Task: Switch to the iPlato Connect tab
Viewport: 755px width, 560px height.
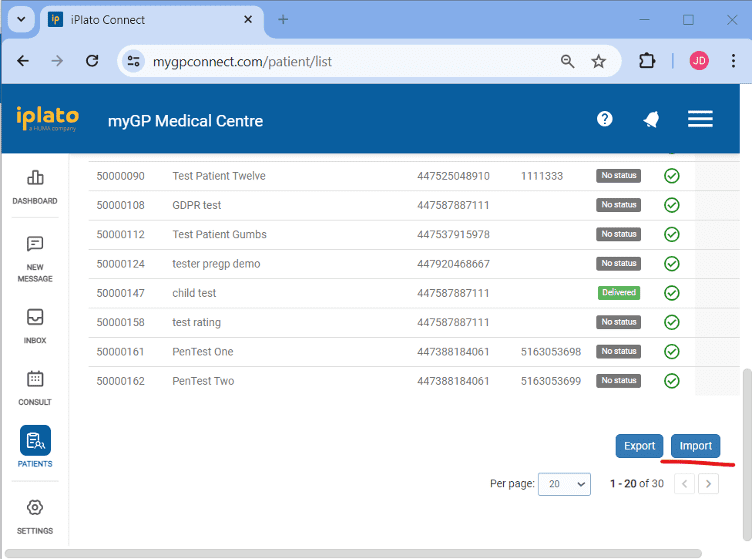Action: point(150,20)
